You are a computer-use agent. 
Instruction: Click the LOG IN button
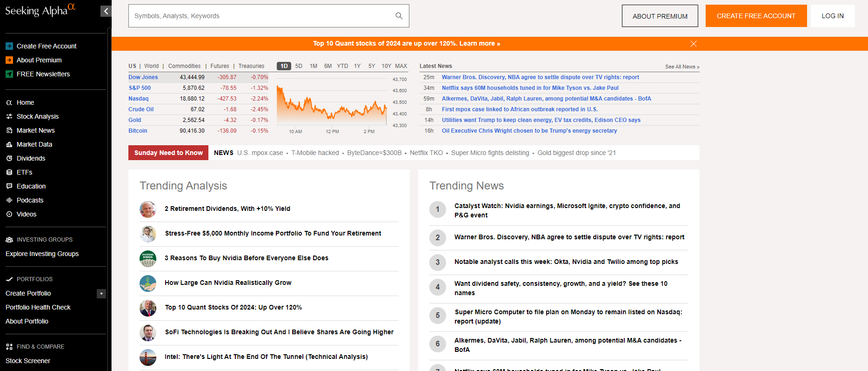tap(833, 16)
